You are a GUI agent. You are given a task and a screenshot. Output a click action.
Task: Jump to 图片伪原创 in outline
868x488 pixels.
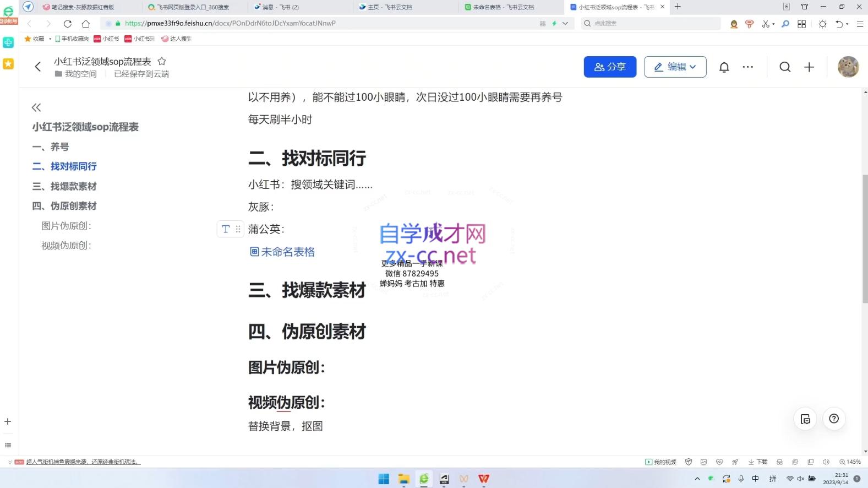(x=66, y=226)
